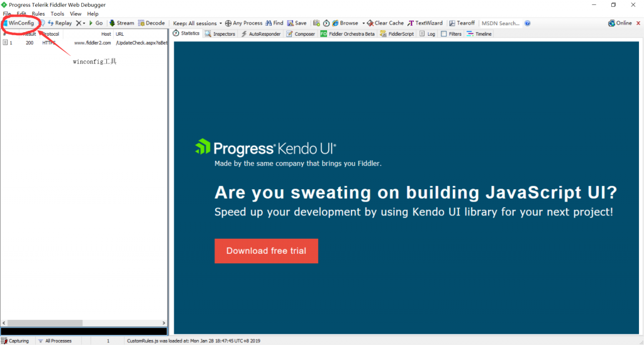Click the timer stopwatch icon
Screen dimensions: 644x345
click(326, 23)
